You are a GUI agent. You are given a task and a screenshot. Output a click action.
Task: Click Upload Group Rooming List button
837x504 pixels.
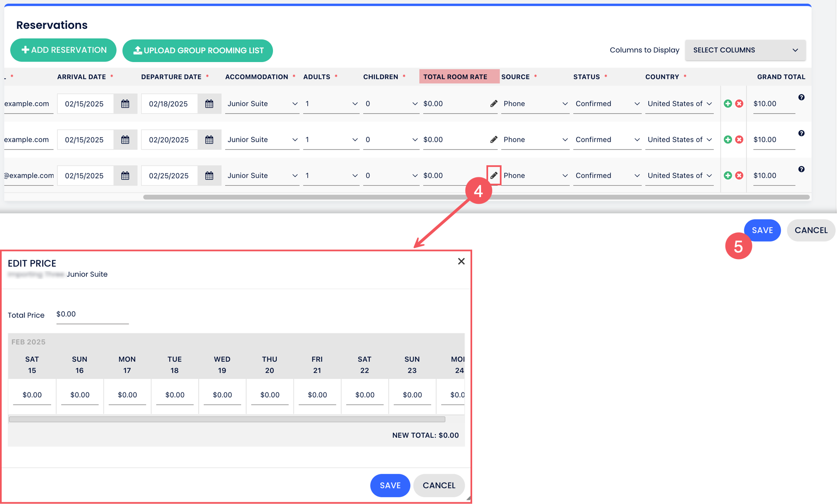[x=198, y=50]
